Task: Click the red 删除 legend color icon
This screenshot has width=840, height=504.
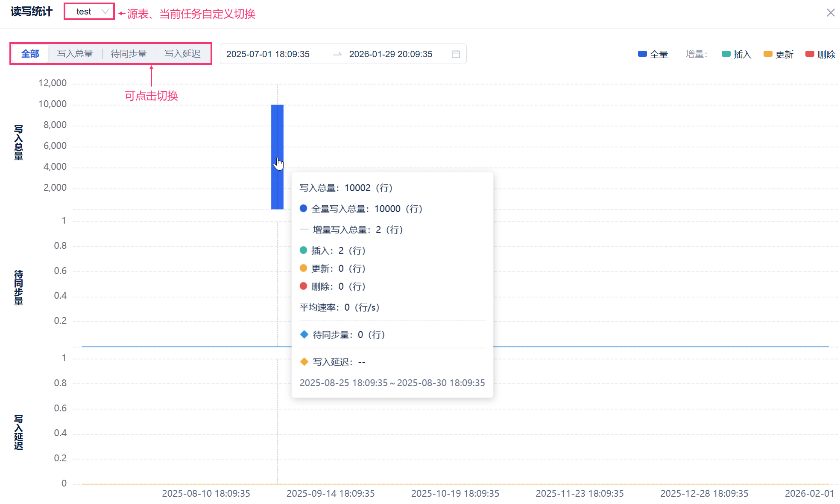Action: 809,54
